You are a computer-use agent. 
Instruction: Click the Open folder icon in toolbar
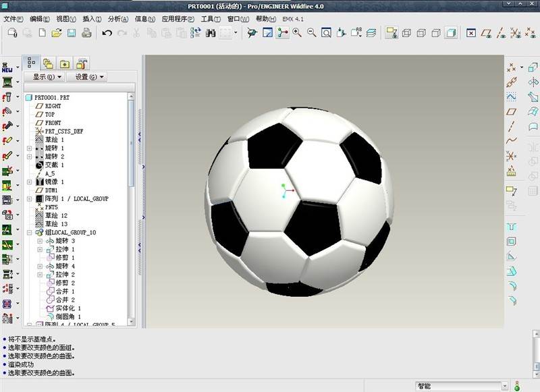coord(57,32)
